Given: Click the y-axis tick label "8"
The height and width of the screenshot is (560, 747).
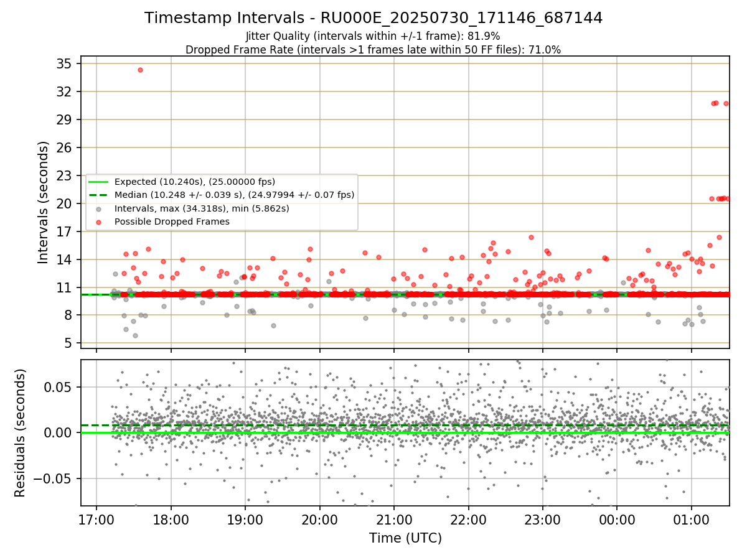Looking at the screenshot, I should click(68, 315).
